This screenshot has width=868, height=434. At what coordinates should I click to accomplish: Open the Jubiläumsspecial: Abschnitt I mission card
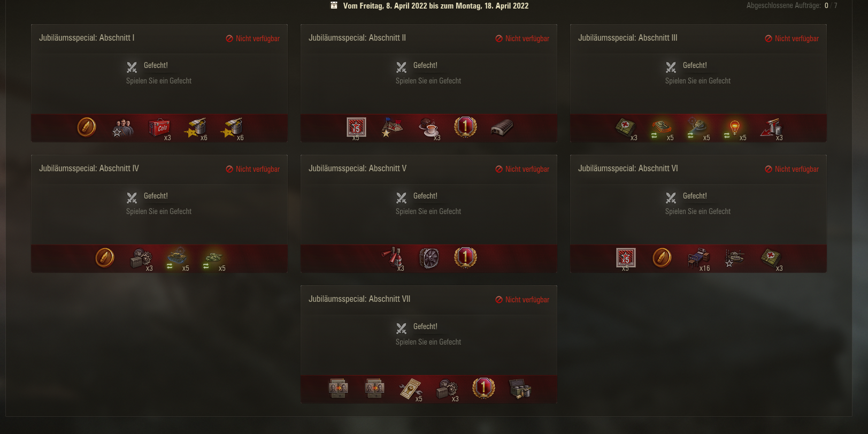tap(159, 83)
